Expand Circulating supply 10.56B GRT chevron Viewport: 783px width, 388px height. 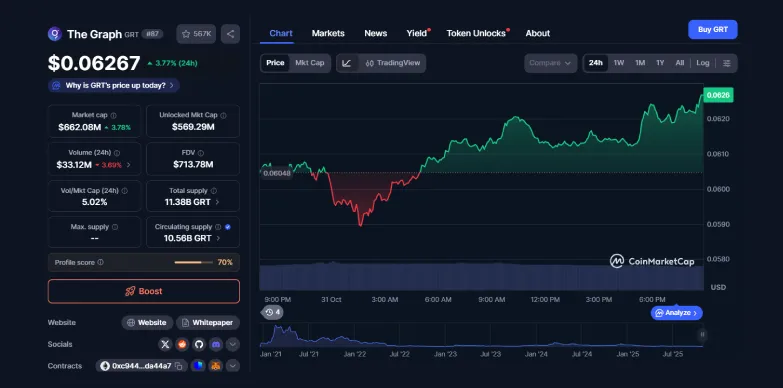tap(218, 239)
